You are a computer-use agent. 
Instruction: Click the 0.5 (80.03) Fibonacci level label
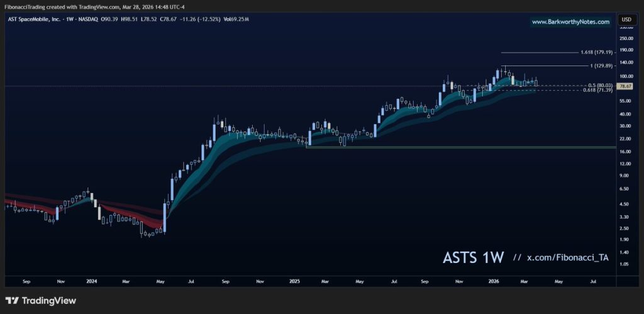click(x=599, y=85)
